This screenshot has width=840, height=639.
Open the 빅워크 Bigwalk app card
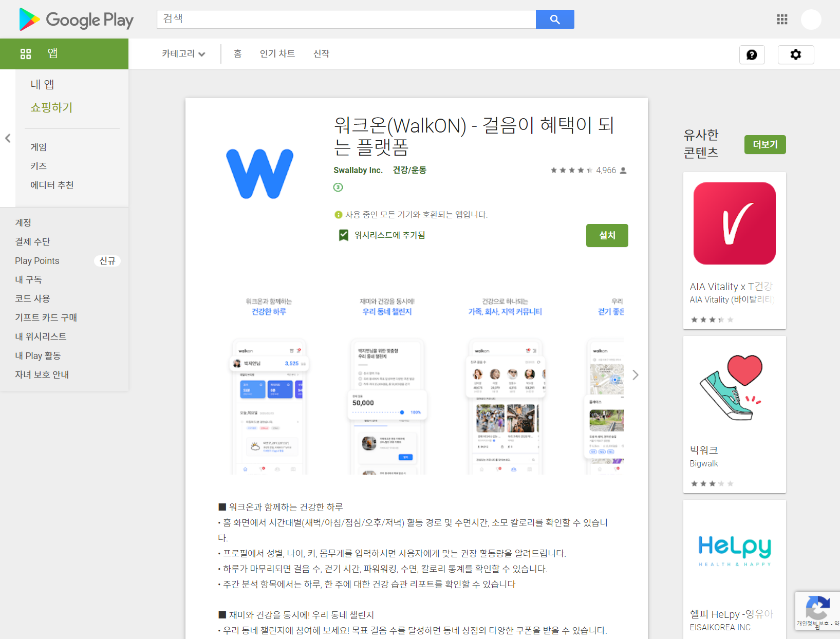(735, 415)
